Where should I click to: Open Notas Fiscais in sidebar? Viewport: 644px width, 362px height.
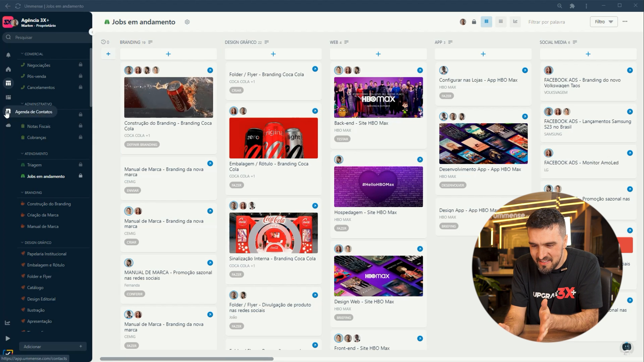coord(39,126)
